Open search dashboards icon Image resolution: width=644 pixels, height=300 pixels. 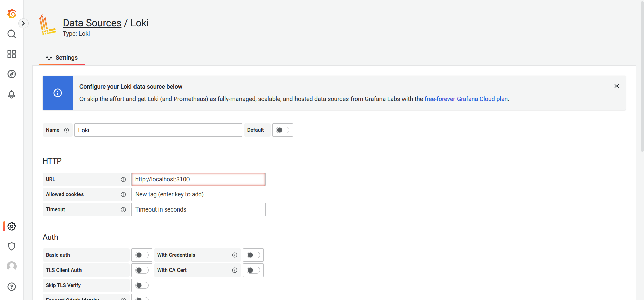tap(12, 34)
